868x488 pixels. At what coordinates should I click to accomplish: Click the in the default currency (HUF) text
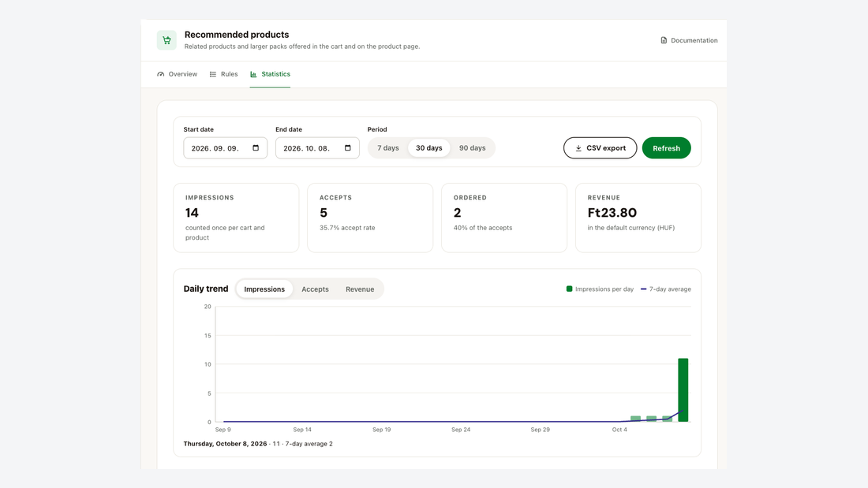click(x=631, y=228)
